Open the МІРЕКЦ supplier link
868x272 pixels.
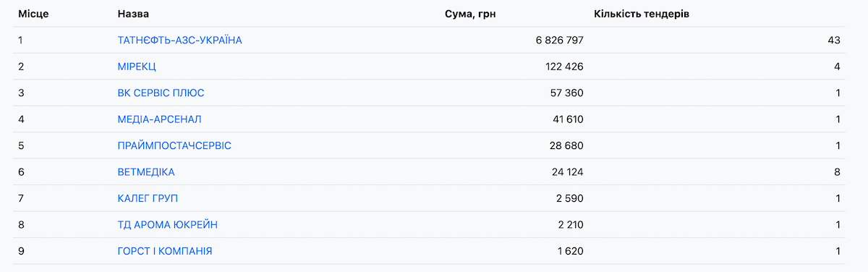tap(137, 67)
